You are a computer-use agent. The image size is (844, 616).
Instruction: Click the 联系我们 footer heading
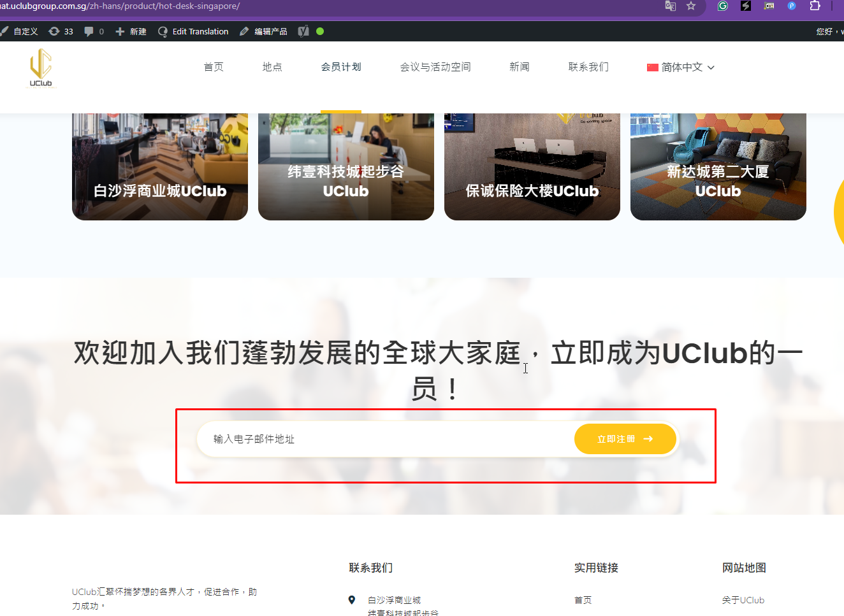coord(371,568)
